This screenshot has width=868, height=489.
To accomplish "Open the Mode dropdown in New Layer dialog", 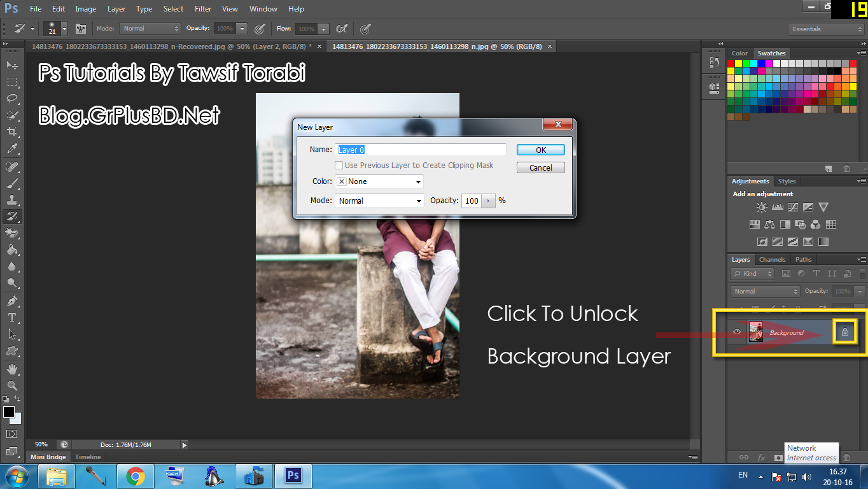I will [379, 201].
